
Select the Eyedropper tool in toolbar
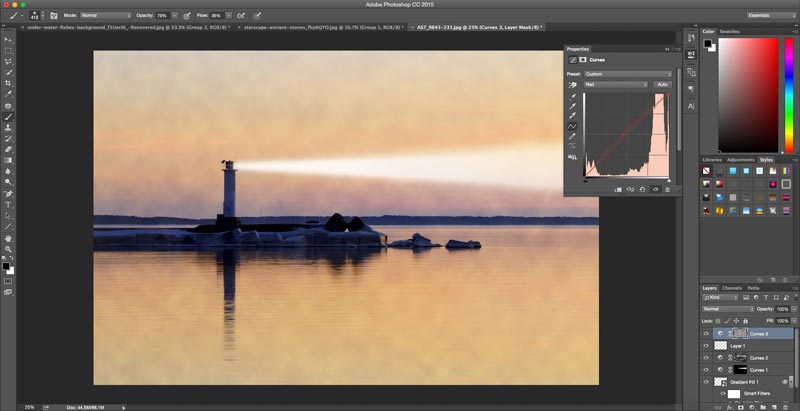(9, 94)
